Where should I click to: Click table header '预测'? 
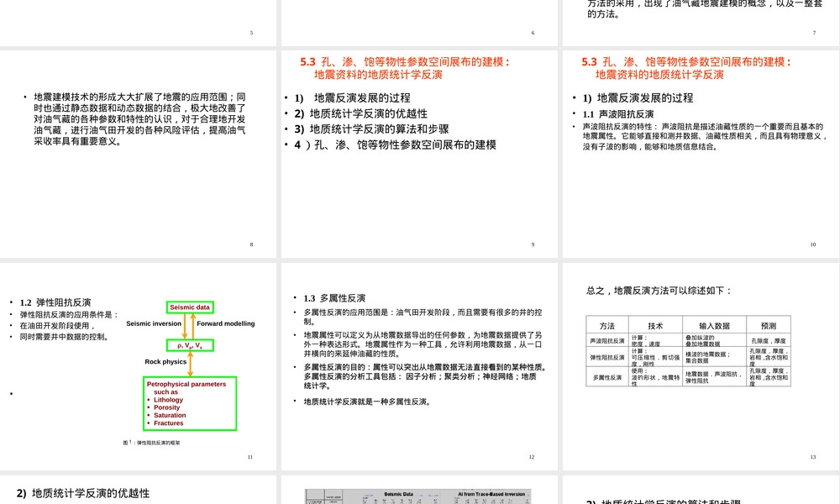coord(769,326)
